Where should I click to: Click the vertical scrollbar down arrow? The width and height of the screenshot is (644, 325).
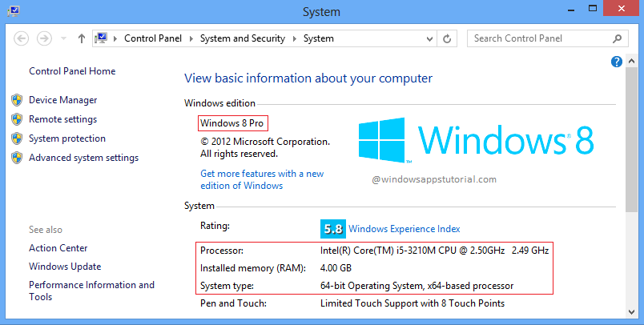[x=631, y=314]
